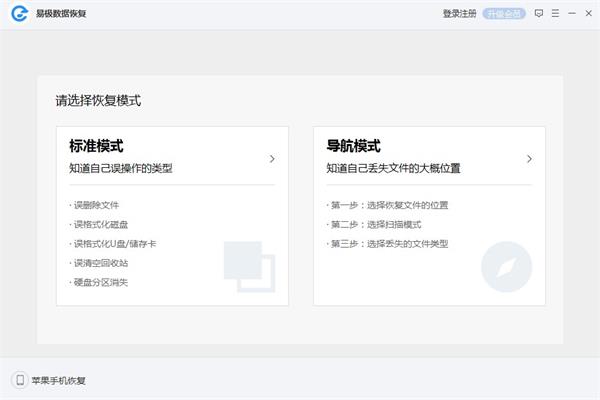Expand 导航模式 with its chevron arrow
The image size is (600, 400).
pyautogui.click(x=529, y=159)
